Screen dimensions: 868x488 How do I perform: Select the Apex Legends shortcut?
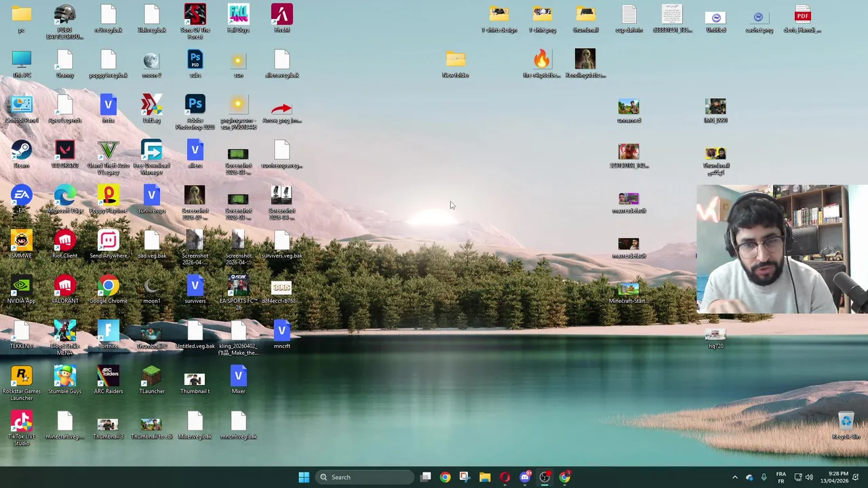pyautogui.click(x=64, y=109)
